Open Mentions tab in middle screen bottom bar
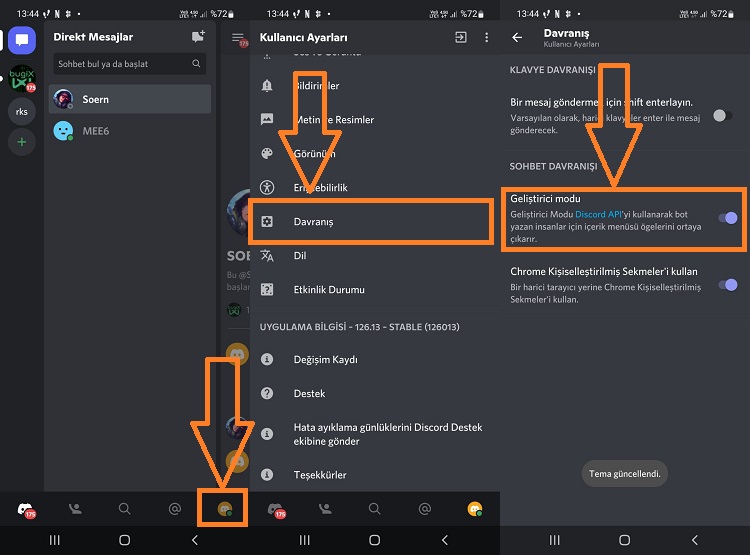This screenshot has height=555, width=750. tap(425, 509)
